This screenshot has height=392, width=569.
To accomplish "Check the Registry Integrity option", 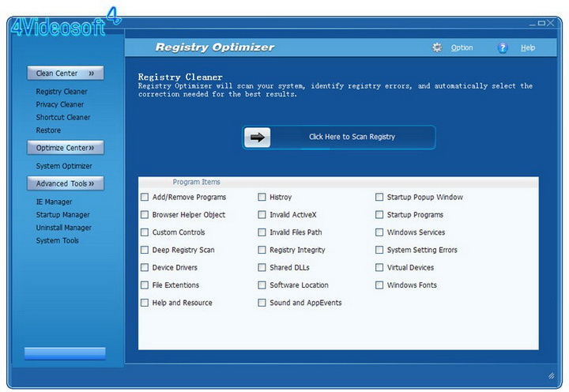I will pyautogui.click(x=262, y=250).
